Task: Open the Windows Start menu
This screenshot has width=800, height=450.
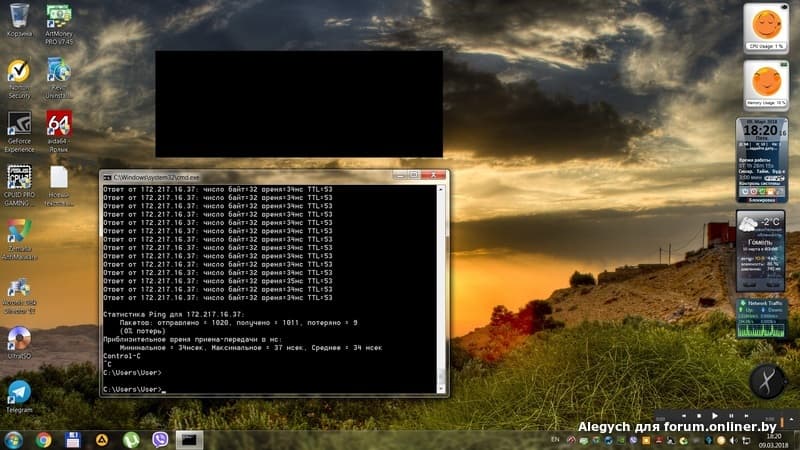Action: [x=14, y=439]
